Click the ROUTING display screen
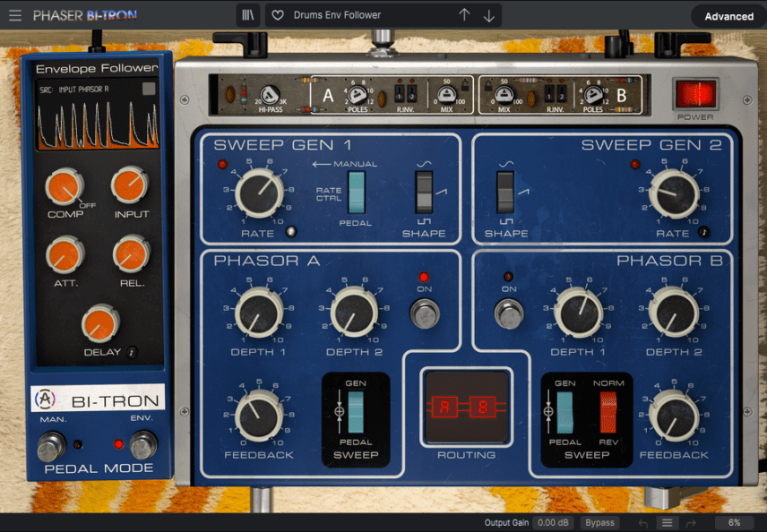 click(x=467, y=407)
